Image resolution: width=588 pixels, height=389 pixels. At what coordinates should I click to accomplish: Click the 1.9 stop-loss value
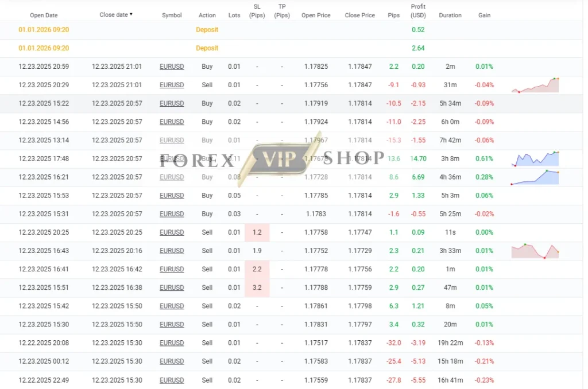pyautogui.click(x=257, y=251)
